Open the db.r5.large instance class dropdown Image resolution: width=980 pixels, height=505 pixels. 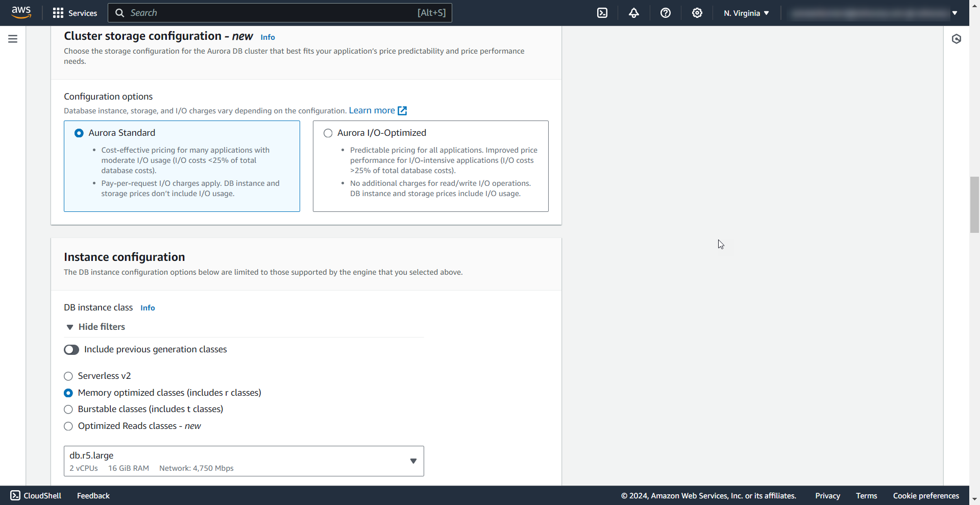coord(244,461)
